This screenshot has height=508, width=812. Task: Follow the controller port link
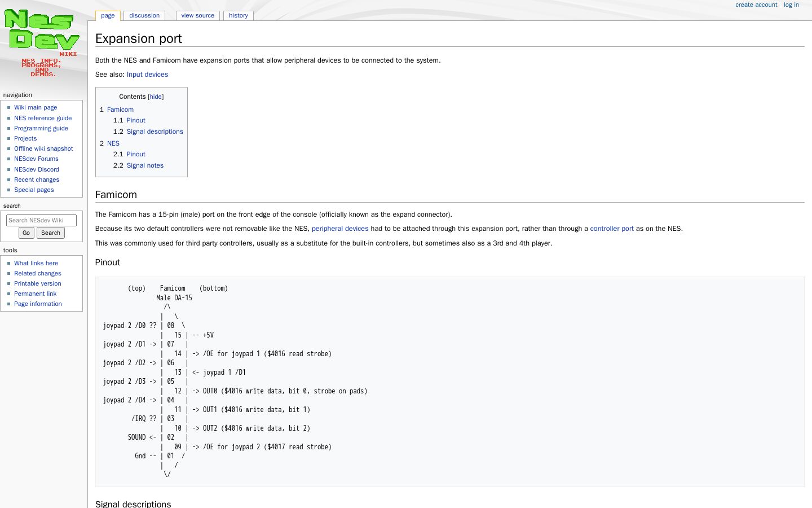pos(612,229)
